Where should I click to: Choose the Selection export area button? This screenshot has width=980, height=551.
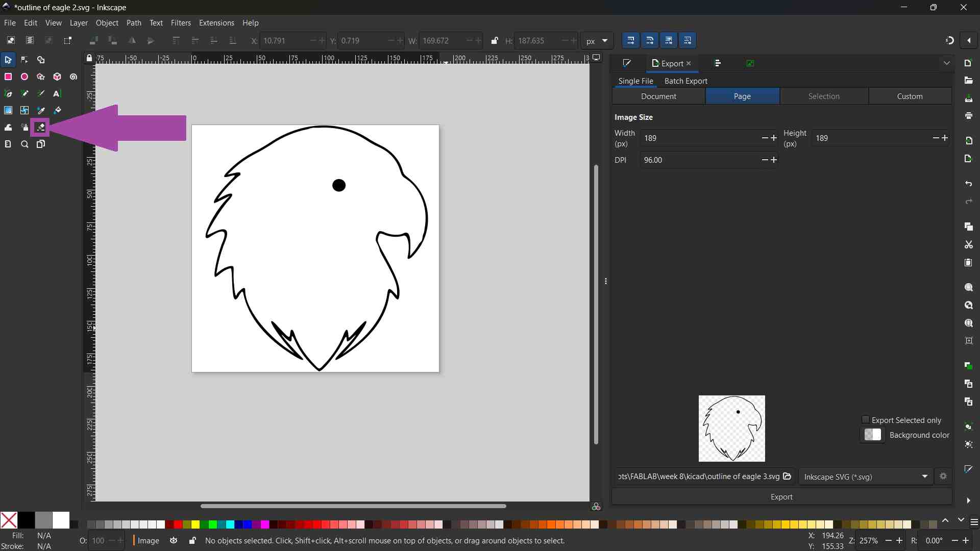point(823,96)
